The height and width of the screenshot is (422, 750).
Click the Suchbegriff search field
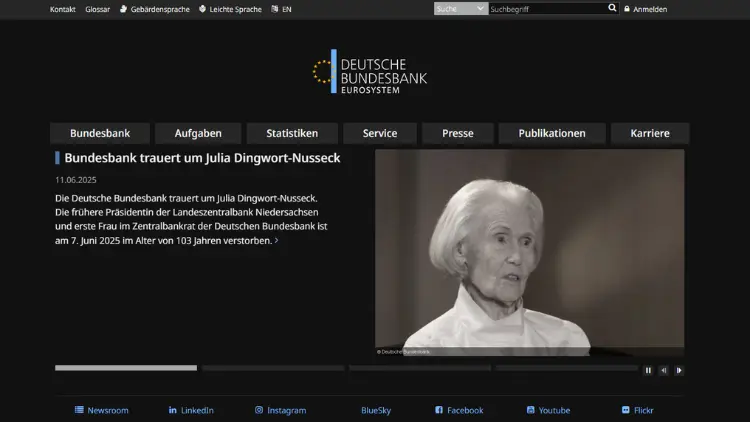tap(547, 9)
